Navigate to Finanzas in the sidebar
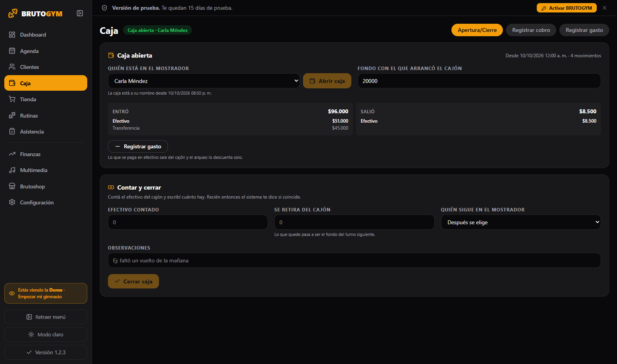Image resolution: width=617 pixels, height=364 pixels. click(x=46, y=154)
